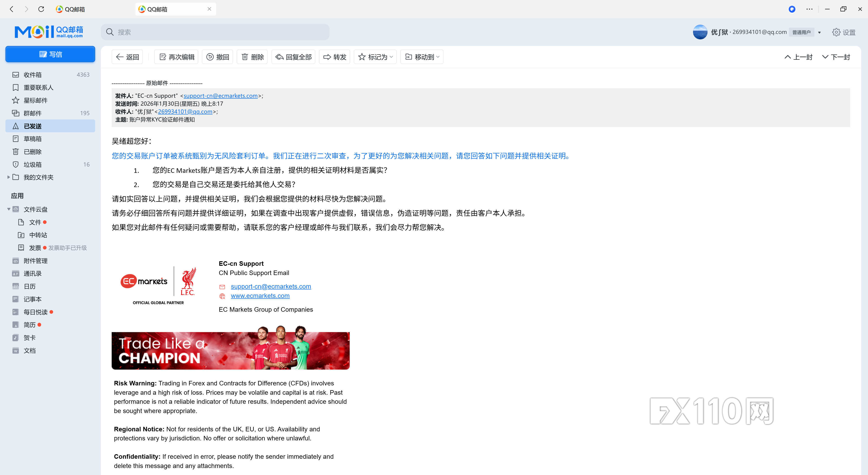Collapse the 文件云盘 section
This screenshot has width=868, height=475.
point(8,209)
